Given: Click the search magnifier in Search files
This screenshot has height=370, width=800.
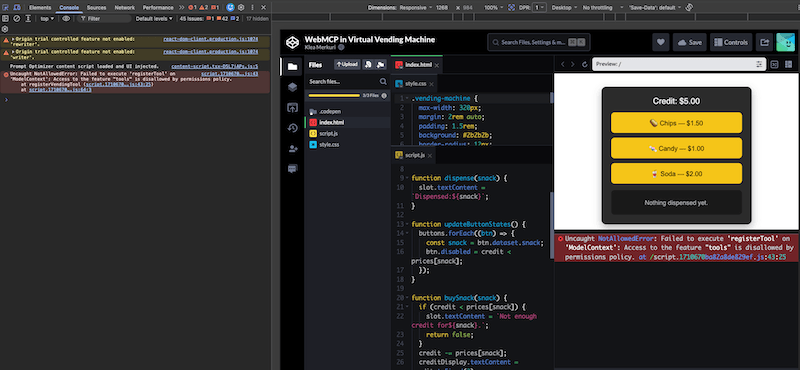Looking at the screenshot, I should (x=383, y=82).
